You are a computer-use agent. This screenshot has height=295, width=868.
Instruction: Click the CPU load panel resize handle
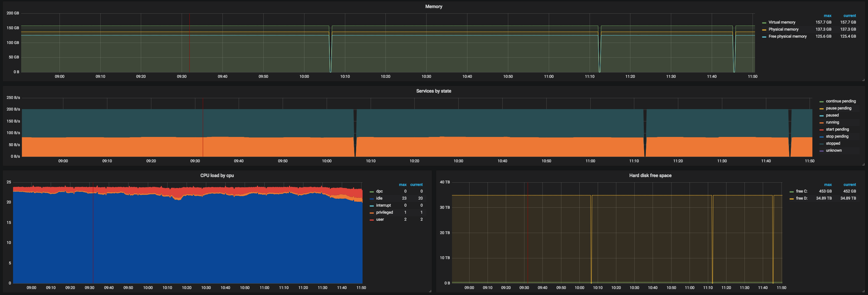(x=430, y=291)
